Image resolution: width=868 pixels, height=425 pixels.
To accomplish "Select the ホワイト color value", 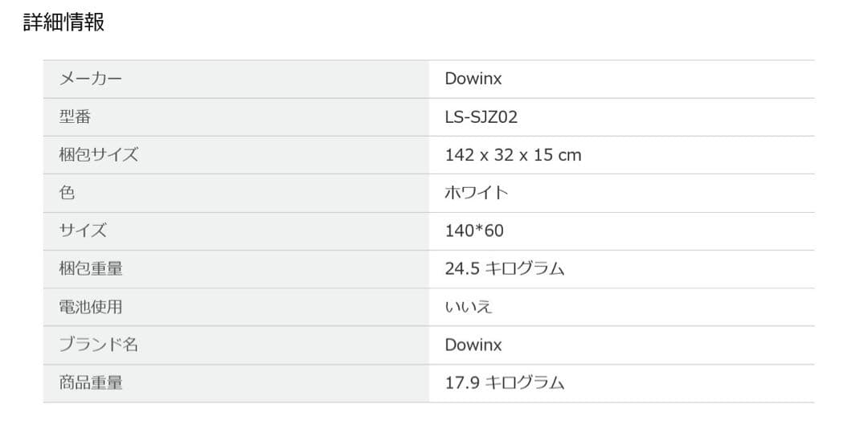I will pos(477,193).
